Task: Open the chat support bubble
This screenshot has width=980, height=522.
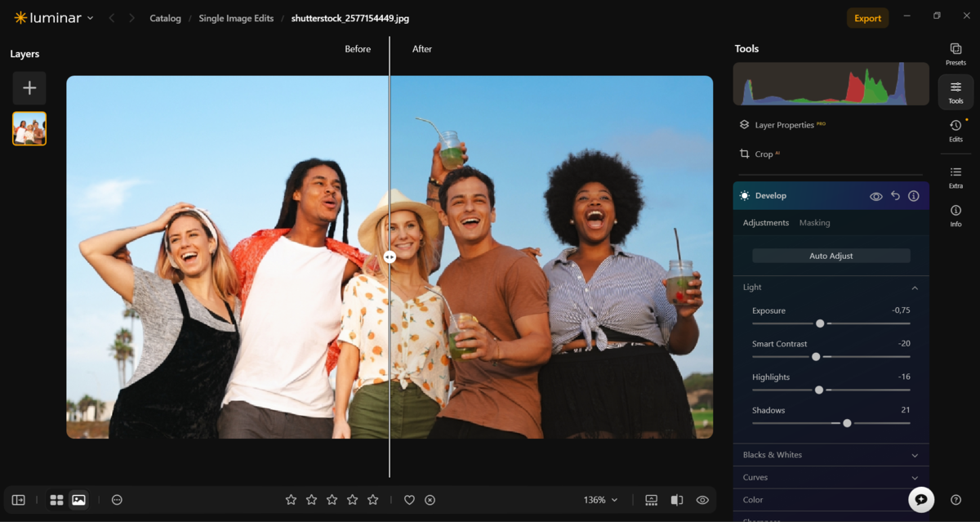Action: click(921, 499)
